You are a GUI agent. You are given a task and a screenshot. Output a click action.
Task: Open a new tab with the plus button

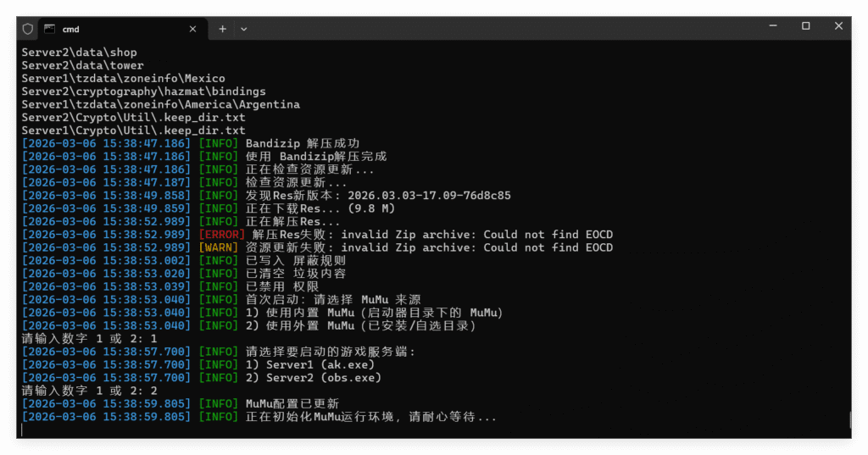tap(222, 29)
